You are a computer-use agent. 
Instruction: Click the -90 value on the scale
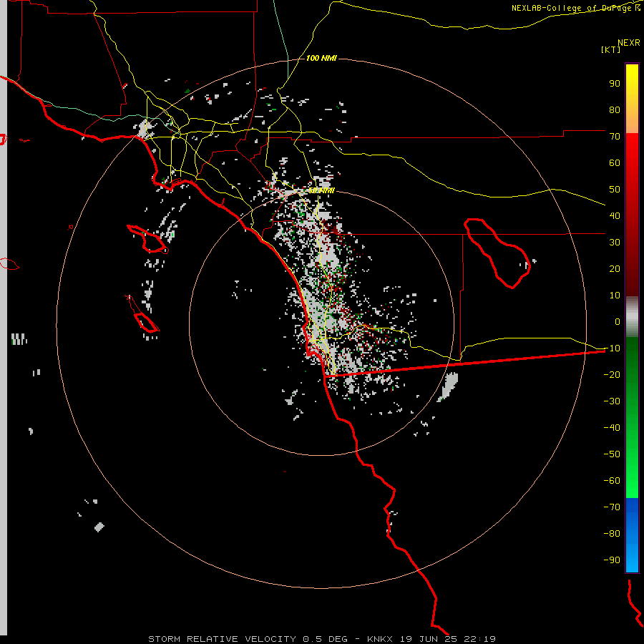pos(612,560)
